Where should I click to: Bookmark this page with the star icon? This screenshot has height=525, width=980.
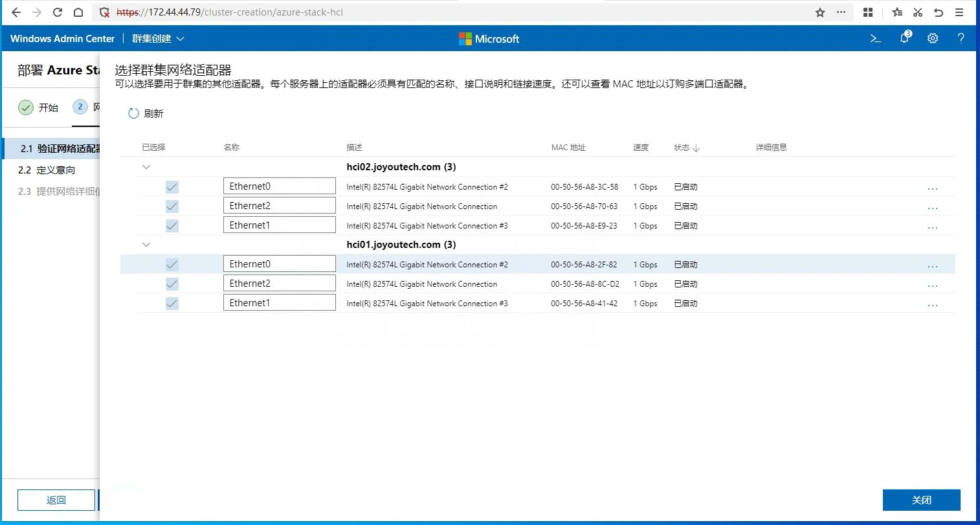820,12
